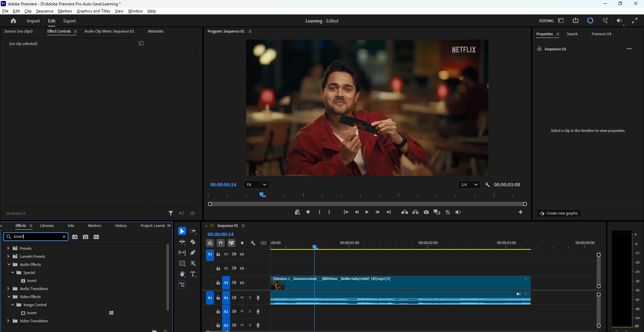
Task: Switch to the History tab
Action: point(121,226)
